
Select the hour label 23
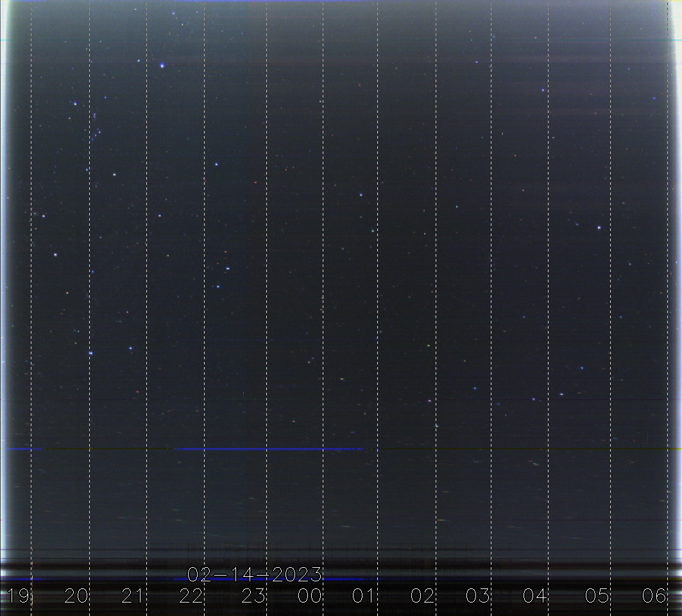pyautogui.click(x=253, y=595)
